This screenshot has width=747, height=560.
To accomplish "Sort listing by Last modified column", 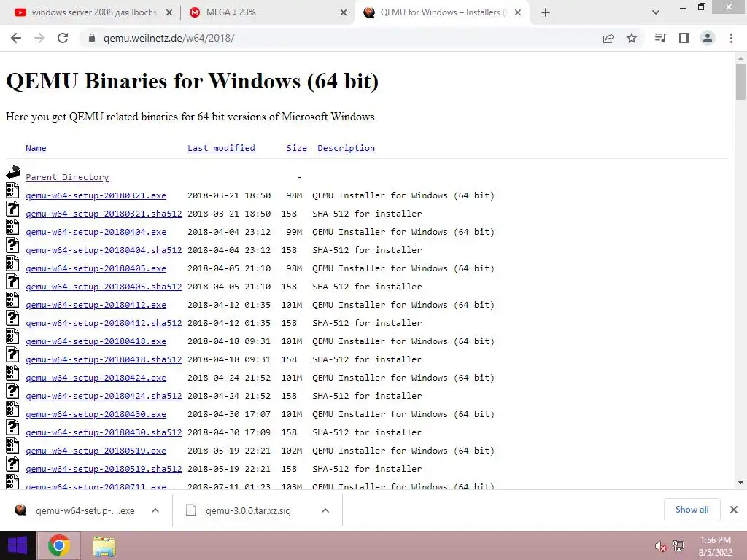I will [221, 148].
